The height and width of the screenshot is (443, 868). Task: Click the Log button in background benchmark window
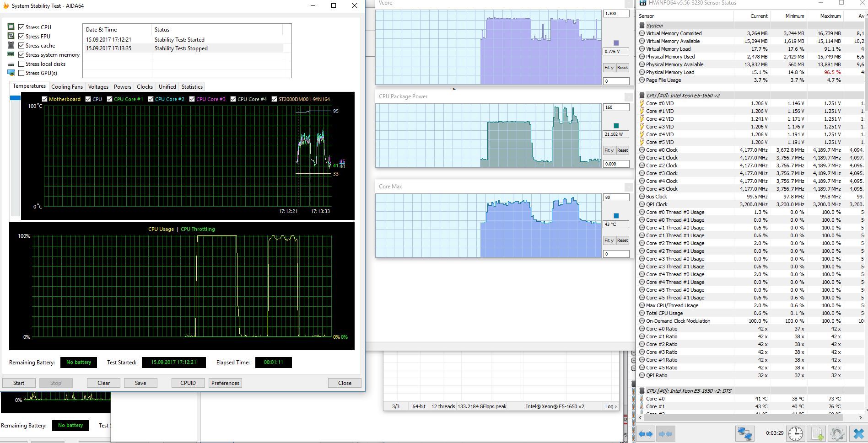(611, 406)
